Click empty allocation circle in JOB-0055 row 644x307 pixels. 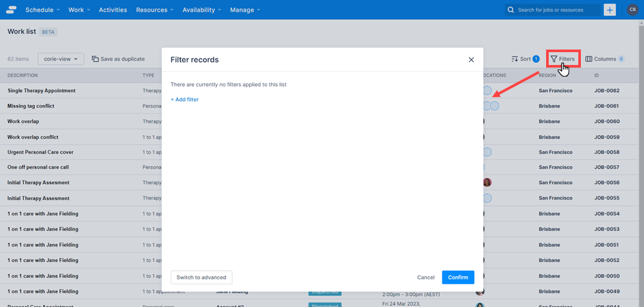point(488,198)
